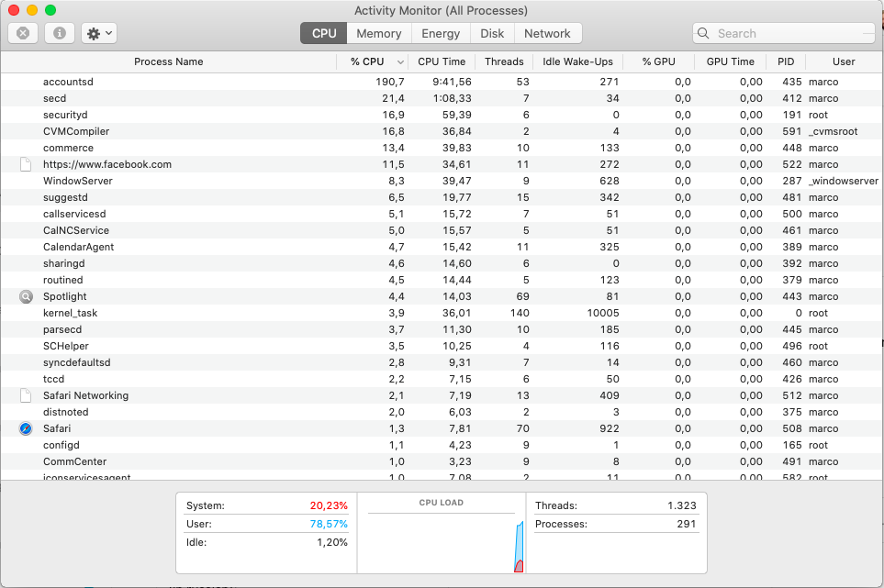The height and width of the screenshot is (588, 884).
Task: Switch to the CPU tab
Action: click(x=324, y=33)
